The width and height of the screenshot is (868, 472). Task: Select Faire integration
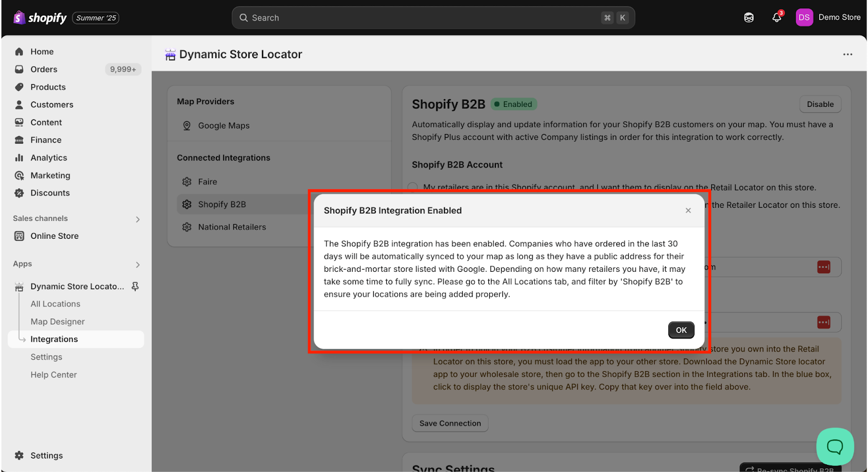[207, 182]
